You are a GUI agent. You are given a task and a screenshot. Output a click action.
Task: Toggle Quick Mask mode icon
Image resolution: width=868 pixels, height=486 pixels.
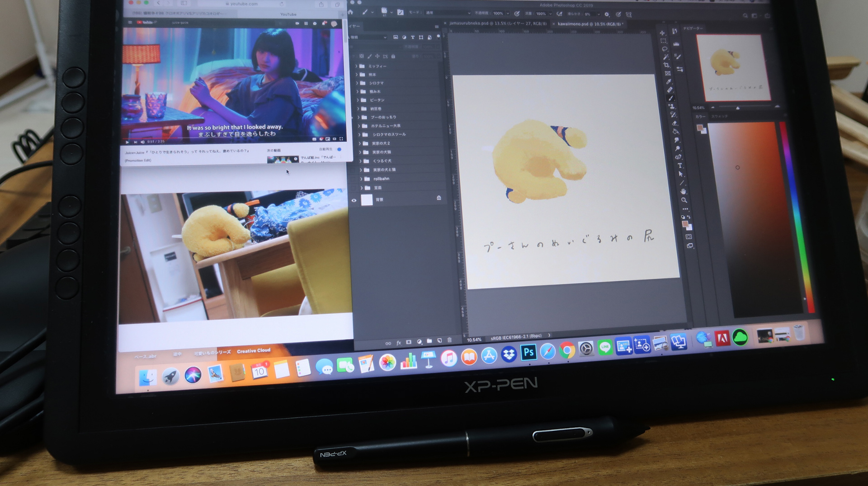coord(688,236)
